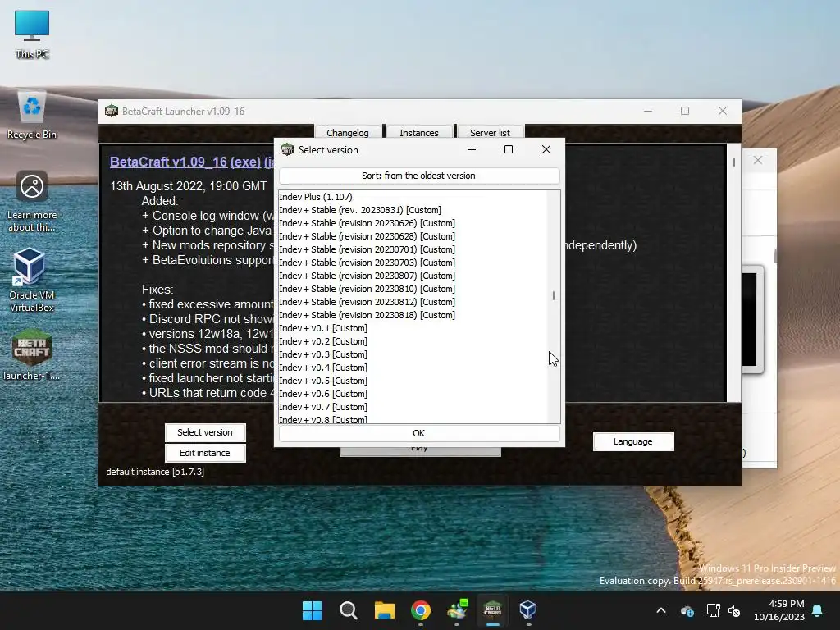The image size is (840, 630).
Task: Launch Oracle VM VirtualBox desktop shortcut
Action: click(x=32, y=280)
